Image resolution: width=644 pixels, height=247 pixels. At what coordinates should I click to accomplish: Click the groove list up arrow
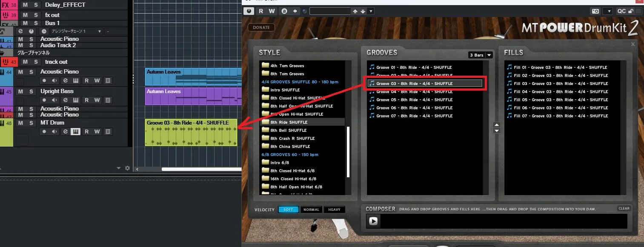pos(497,125)
